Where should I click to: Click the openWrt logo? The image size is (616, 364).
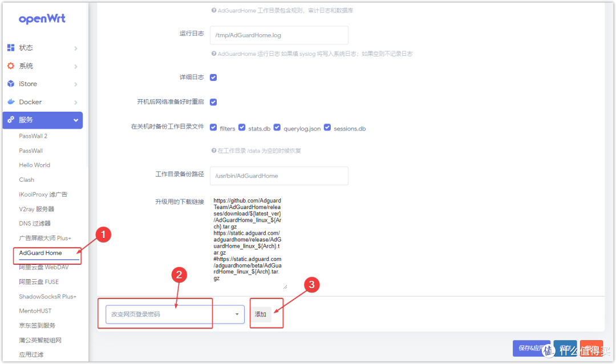point(42,19)
